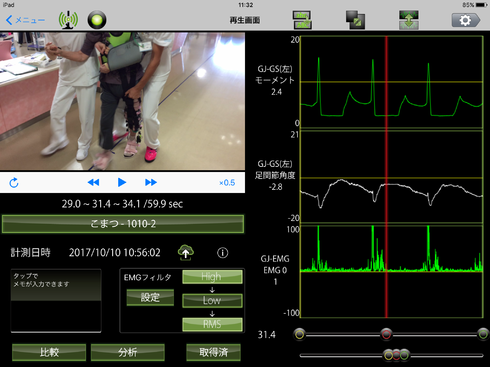
Task: Toggle the RMS EMG filter
Action: [212, 324]
